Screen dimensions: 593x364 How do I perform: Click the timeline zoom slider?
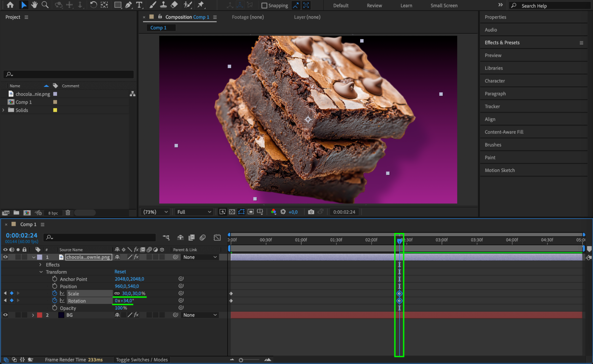click(x=241, y=360)
